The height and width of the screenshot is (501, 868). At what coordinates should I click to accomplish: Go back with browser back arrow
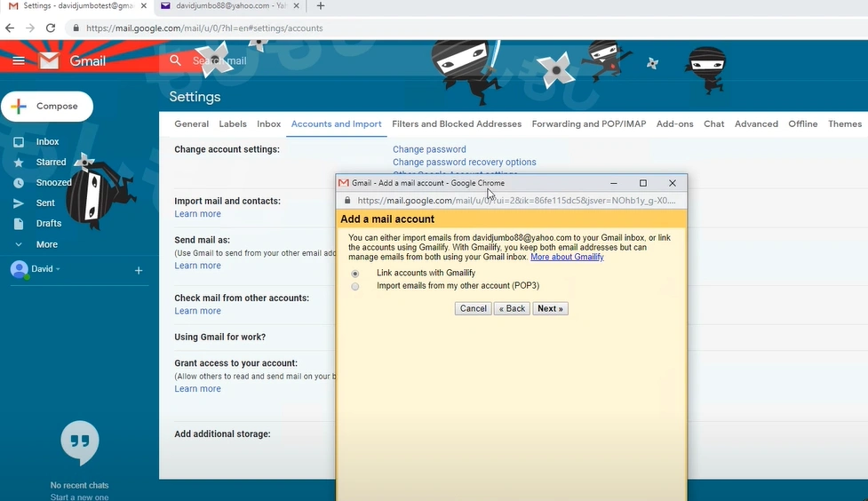click(x=10, y=28)
